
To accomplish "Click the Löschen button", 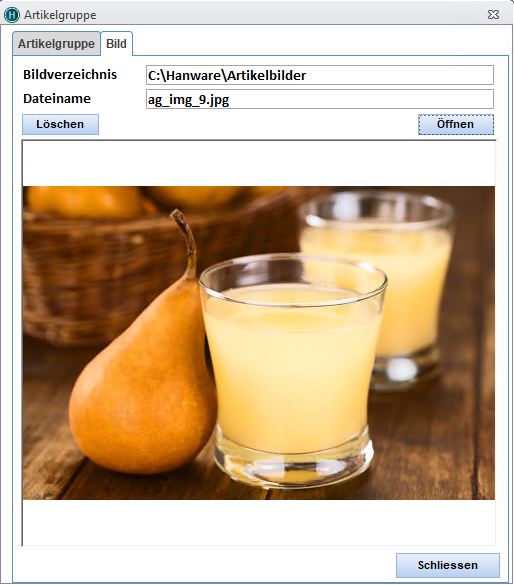I will pyautogui.click(x=60, y=124).
